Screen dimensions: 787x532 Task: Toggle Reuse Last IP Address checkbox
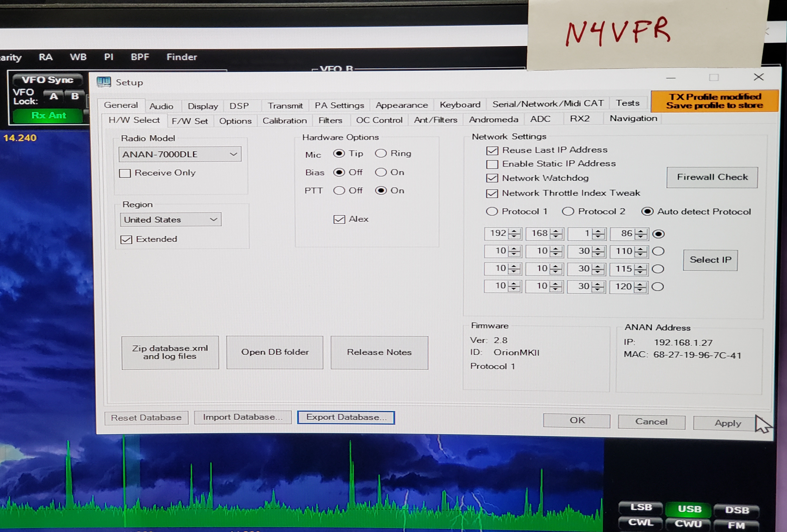[x=492, y=150]
